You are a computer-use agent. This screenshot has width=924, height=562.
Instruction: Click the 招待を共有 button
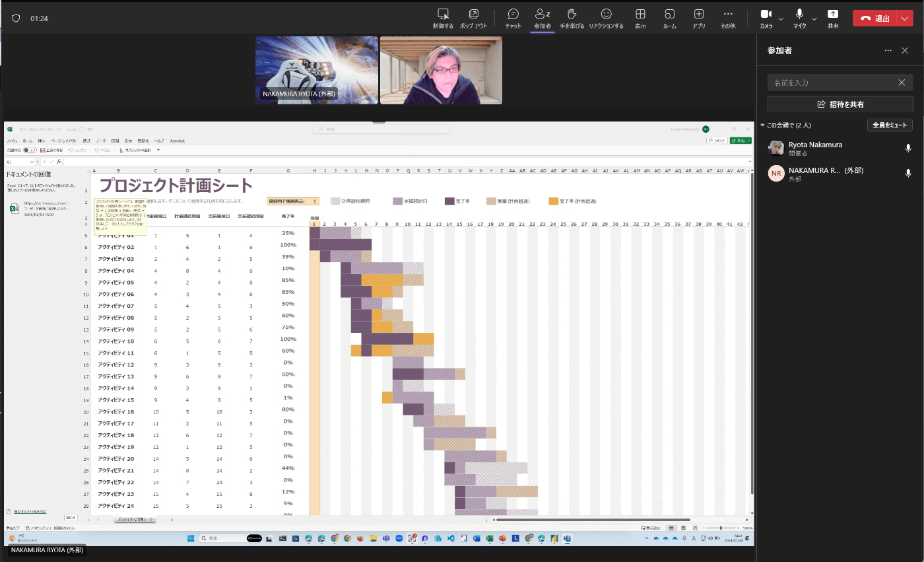tap(840, 104)
